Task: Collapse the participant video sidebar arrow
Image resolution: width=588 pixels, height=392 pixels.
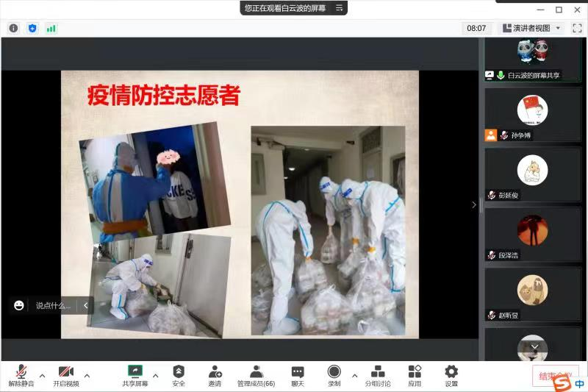Action: coord(474,205)
